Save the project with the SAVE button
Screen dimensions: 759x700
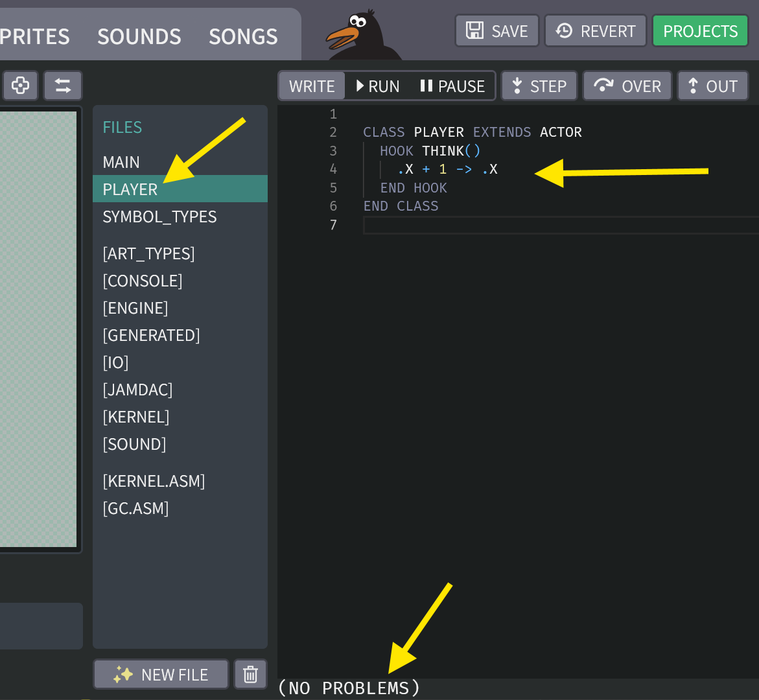point(497,31)
